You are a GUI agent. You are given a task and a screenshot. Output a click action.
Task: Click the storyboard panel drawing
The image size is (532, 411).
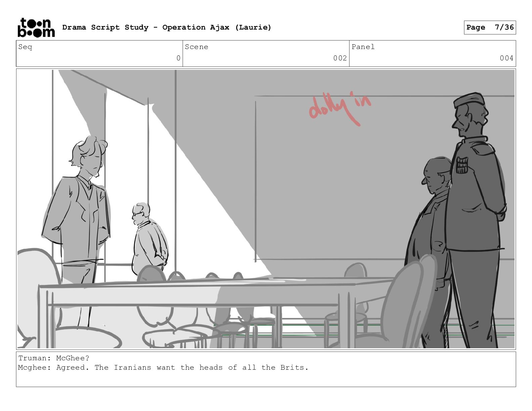(266, 209)
